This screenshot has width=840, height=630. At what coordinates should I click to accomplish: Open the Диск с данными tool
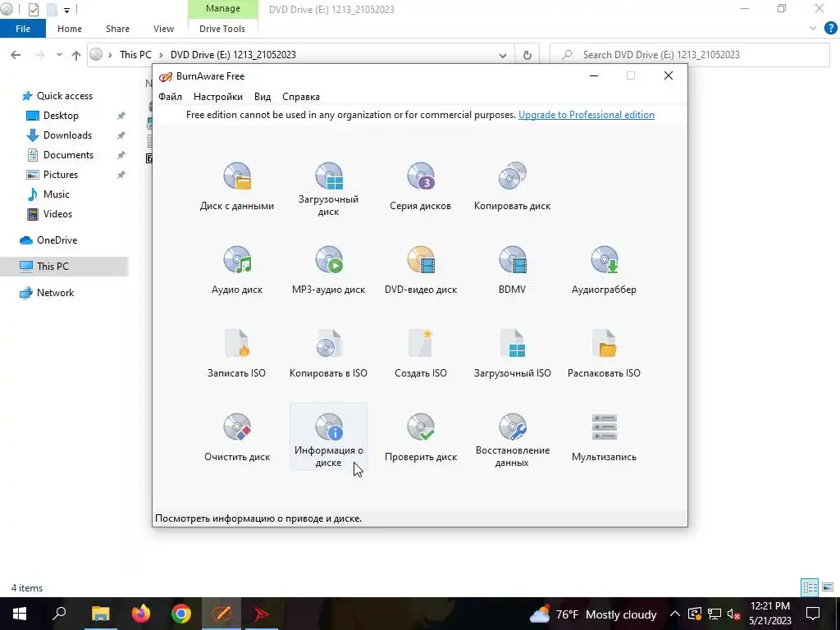[237, 186]
